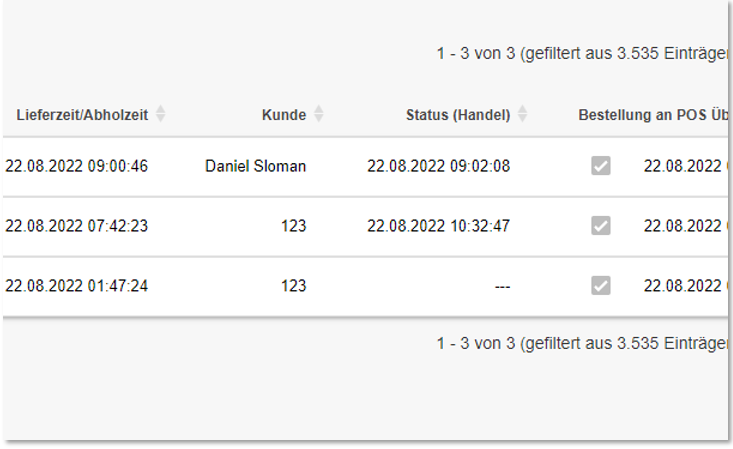Click status timestamp 22.08.2022 10:32:47
The width and height of the screenshot is (733, 449).
(438, 226)
